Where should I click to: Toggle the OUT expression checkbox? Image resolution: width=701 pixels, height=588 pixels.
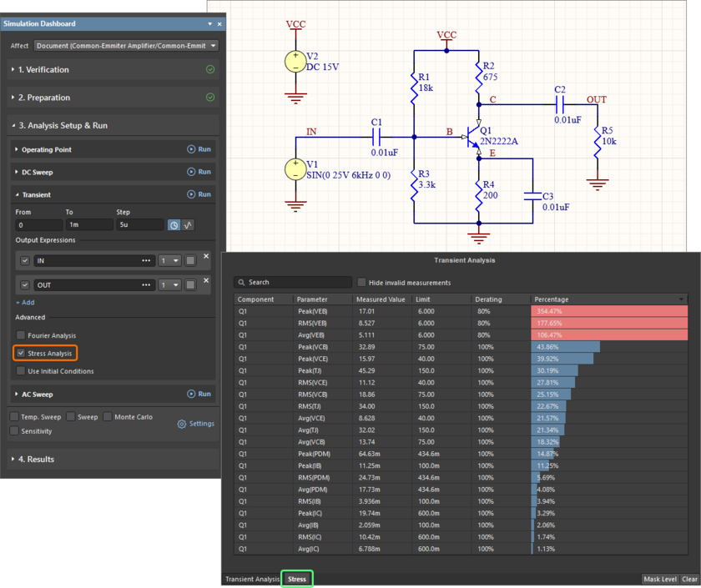point(25,284)
